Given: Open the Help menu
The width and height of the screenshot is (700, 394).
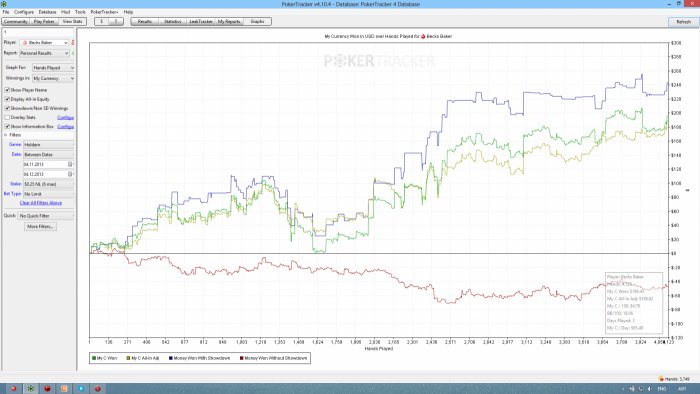Looking at the screenshot, I should click(128, 12).
